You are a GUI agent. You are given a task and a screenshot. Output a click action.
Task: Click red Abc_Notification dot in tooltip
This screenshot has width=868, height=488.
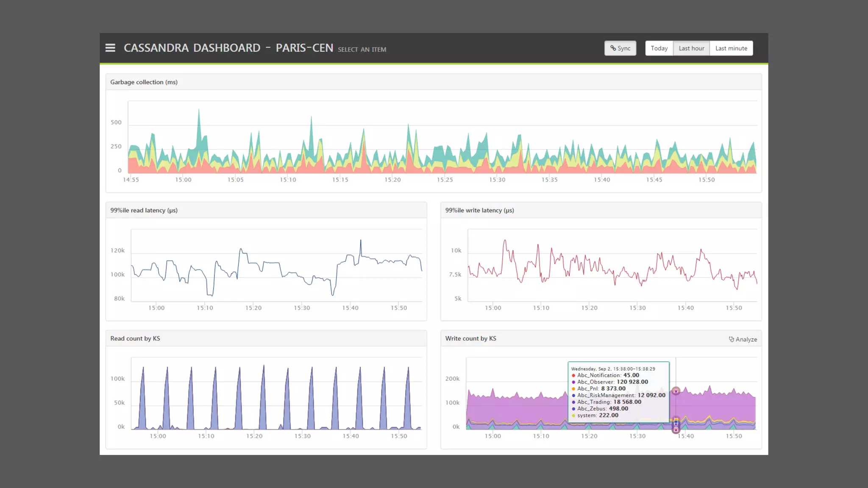click(x=573, y=375)
